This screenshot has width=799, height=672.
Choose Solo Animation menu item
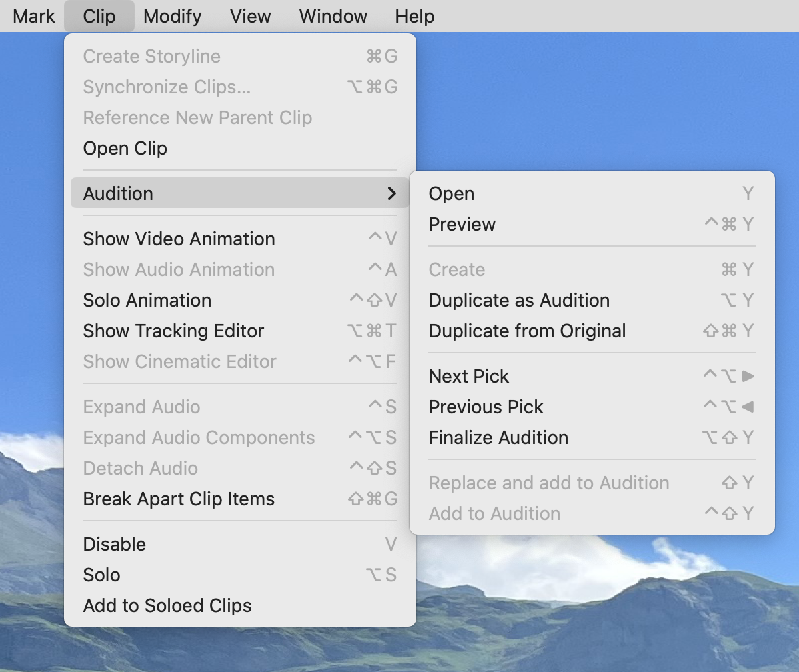click(x=240, y=300)
